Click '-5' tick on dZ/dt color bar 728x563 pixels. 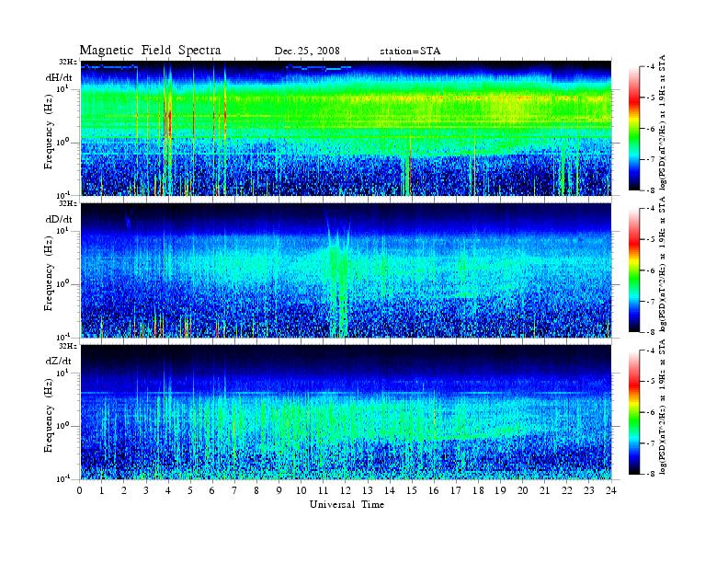[652, 382]
